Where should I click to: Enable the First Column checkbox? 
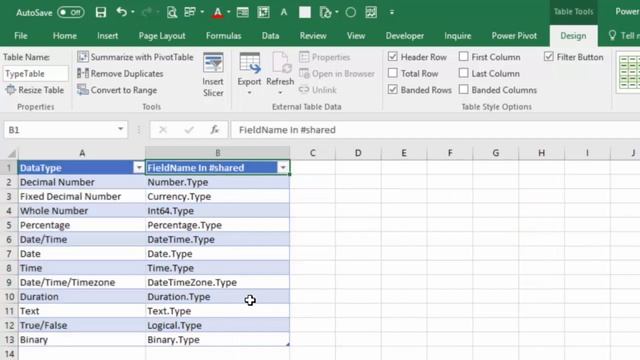tap(463, 56)
